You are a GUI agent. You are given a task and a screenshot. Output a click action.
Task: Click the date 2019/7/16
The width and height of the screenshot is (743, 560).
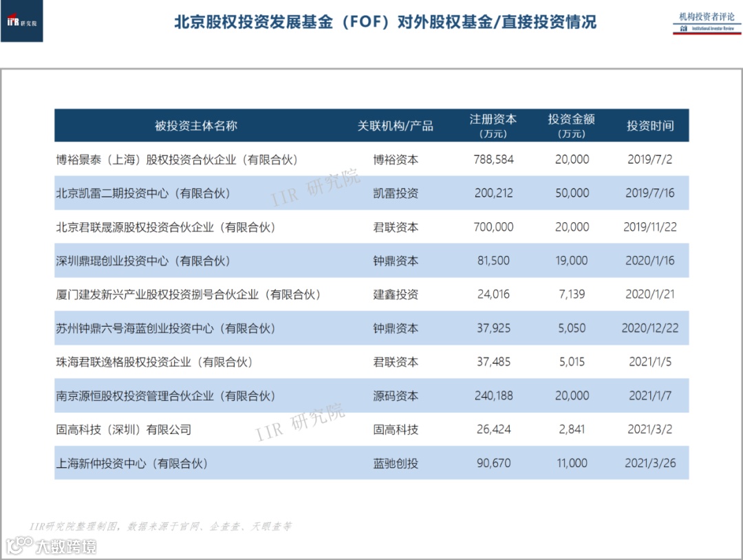[x=650, y=193]
